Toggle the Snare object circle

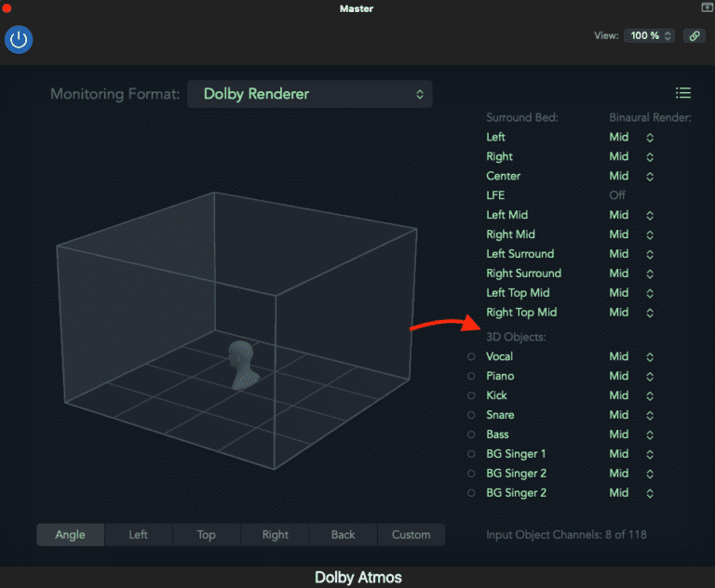[x=471, y=415]
